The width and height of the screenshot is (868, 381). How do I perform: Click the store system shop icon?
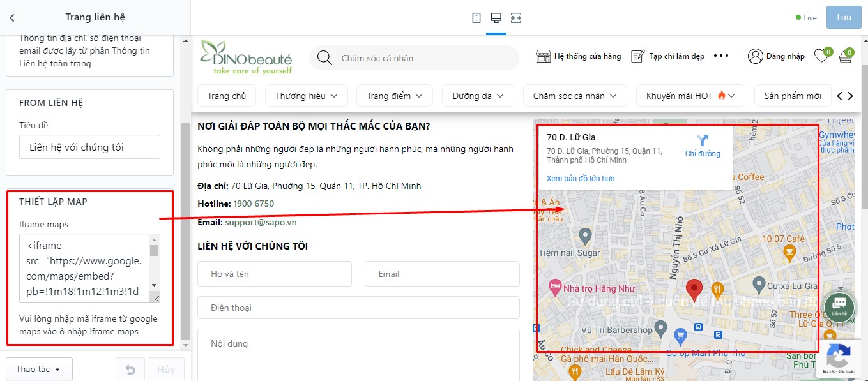point(544,56)
